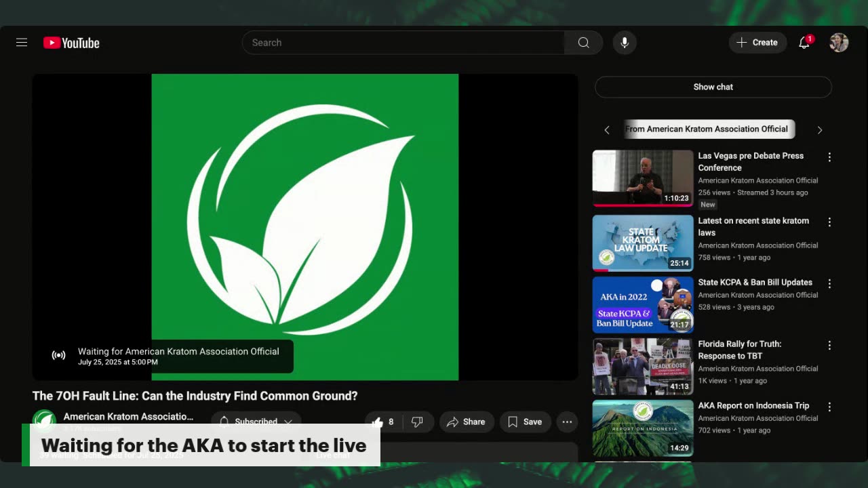868x488 pixels.
Task: Click the Waiting for American Kratom Association Official text
Action: (178, 351)
